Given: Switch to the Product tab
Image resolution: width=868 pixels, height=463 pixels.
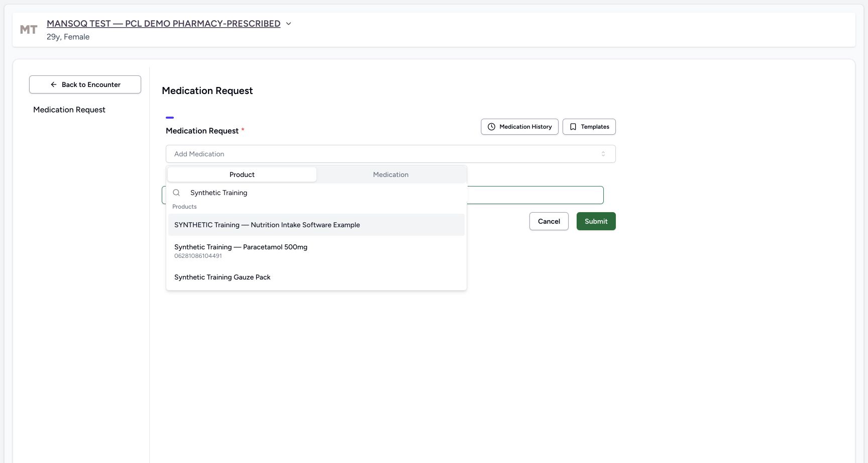Looking at the screenshot, I should pos(242,174).
